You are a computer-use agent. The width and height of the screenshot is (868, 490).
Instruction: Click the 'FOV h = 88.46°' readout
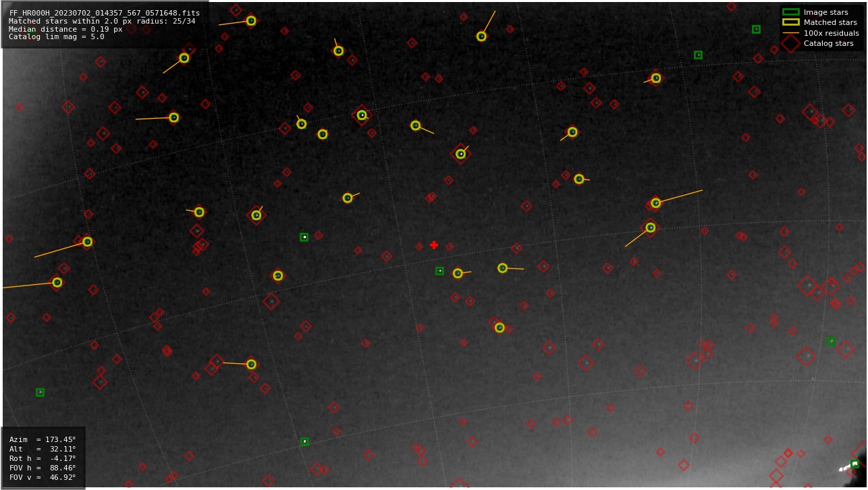coord(43,468)
